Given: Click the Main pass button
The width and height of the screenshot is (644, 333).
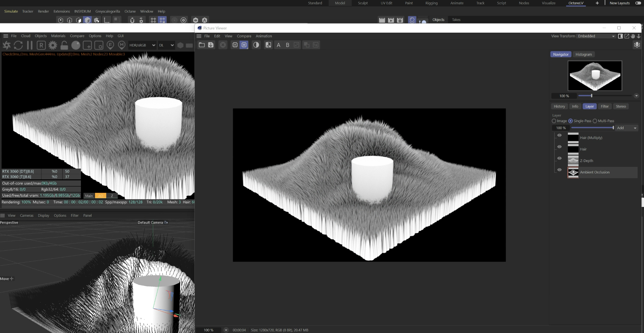Looking at the screenshot, I should point(89,196).
